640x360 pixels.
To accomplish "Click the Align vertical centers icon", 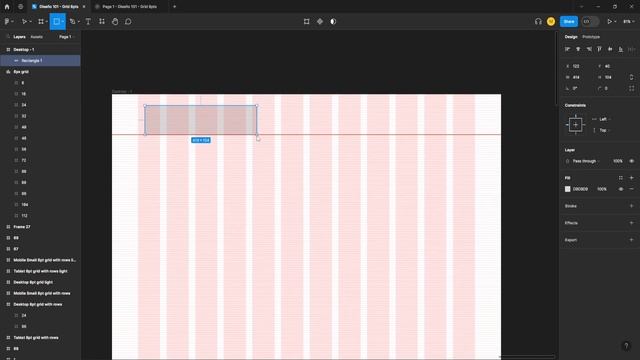I will click(610, 49).
